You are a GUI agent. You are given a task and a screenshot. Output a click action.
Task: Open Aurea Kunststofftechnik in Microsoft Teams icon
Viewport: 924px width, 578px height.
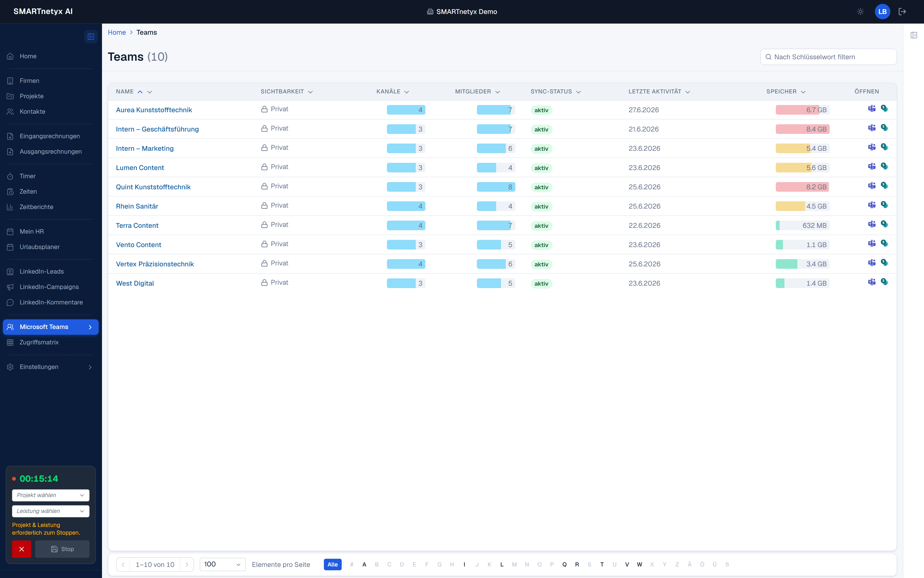(x=872, y=109)
